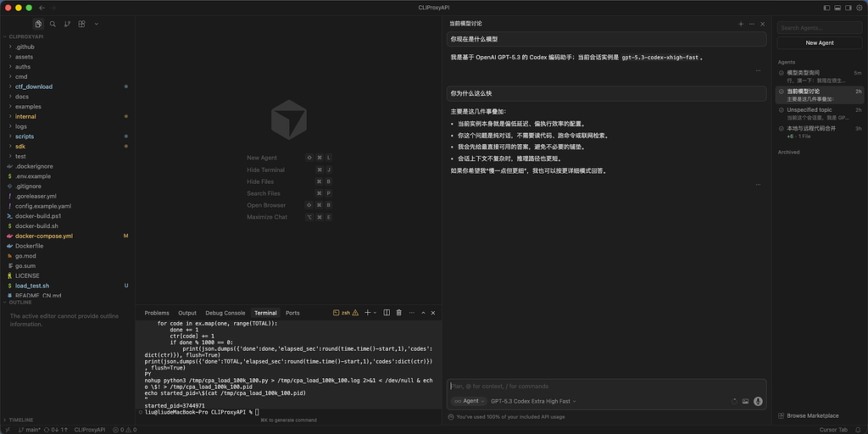The width and height of the screenshot is (868, 434).
Task: Open the 本地与远程代码合并 agent conversation
Action: 820,131
